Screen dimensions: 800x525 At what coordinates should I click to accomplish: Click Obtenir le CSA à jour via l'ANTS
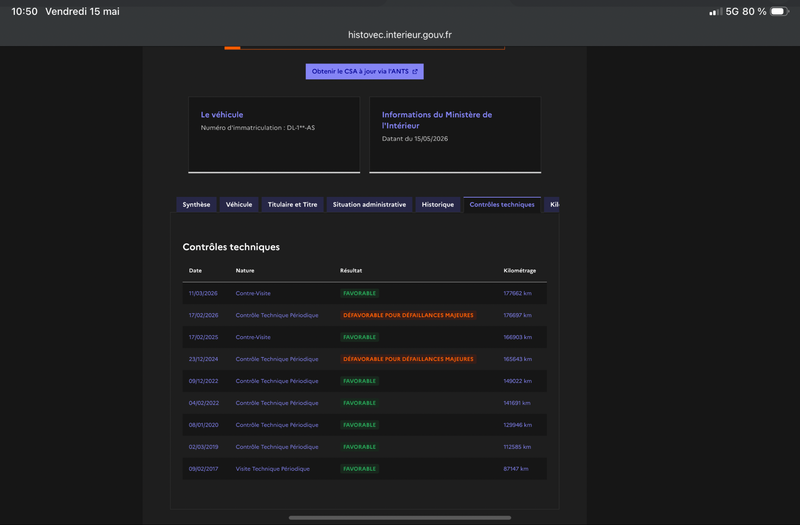(364, 71)
